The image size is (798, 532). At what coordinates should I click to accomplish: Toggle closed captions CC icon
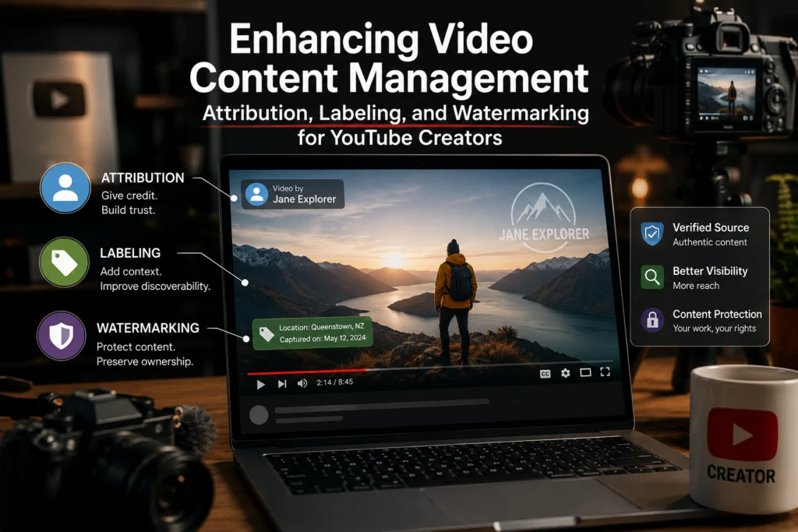pyautogui.click(x=545, y=374)
